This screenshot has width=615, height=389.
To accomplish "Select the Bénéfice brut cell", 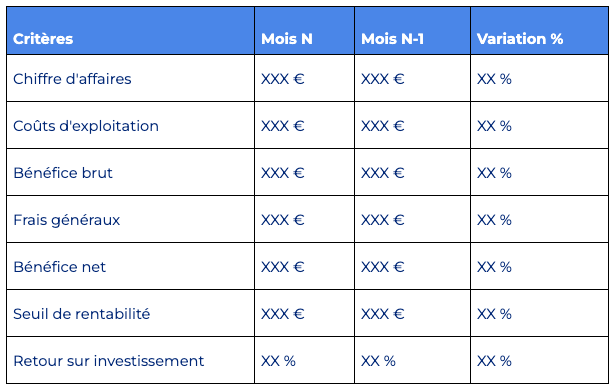I will [x=131, y=172].
